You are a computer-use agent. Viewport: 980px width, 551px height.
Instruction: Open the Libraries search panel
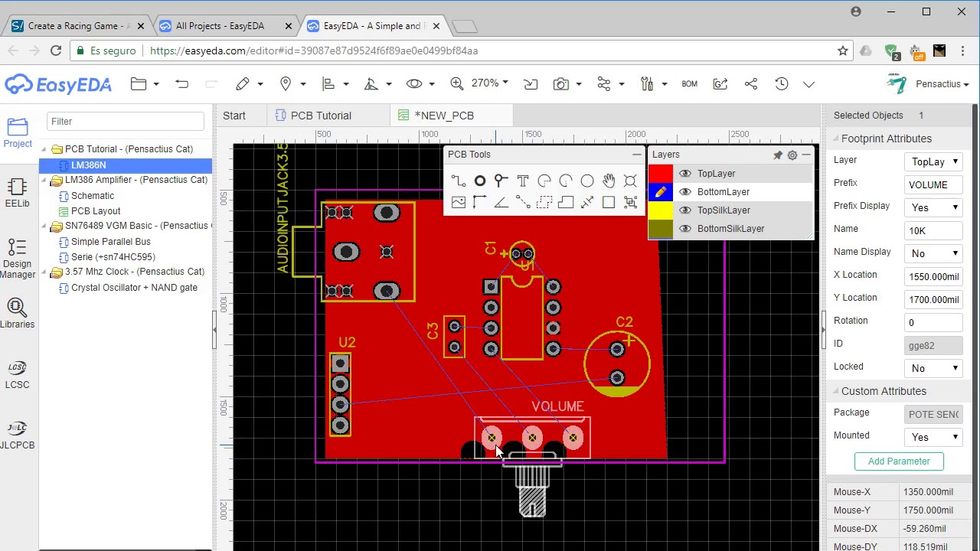coord(17,314)
